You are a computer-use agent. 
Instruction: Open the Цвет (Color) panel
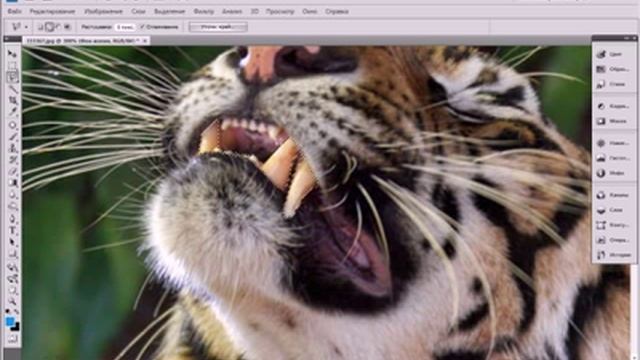click(x=613, y=54)
